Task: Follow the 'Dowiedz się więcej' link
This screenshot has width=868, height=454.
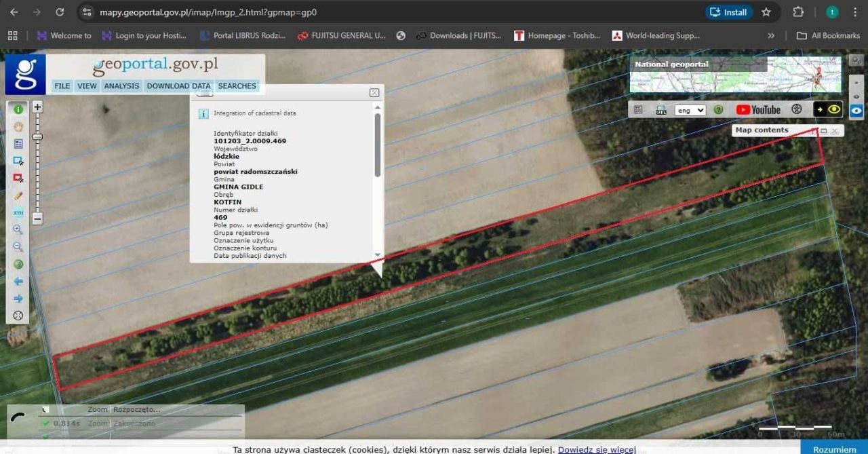Action: click(x=596, y=449)
